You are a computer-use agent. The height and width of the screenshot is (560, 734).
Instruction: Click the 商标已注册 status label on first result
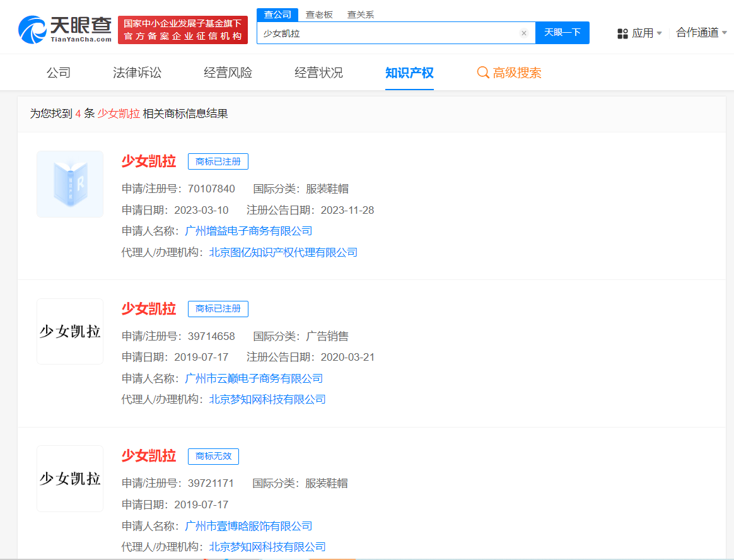point(218,161)
